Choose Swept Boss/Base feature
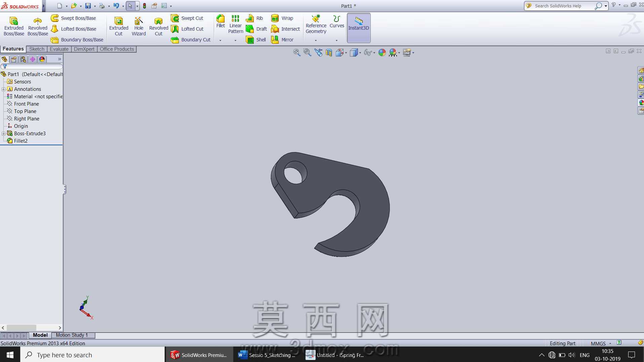The width and height of the screenshot is (644, 362). point(73,18)
